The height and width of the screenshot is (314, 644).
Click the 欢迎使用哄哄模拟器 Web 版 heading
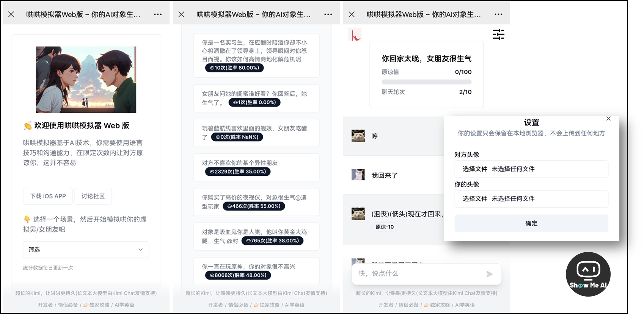(x=76, y=126)
